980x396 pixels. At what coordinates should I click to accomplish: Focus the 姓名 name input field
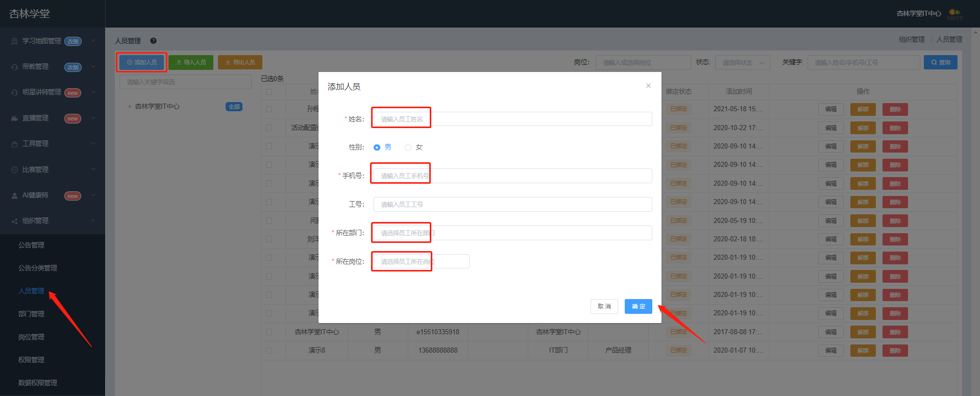click(x=512, y=119)
